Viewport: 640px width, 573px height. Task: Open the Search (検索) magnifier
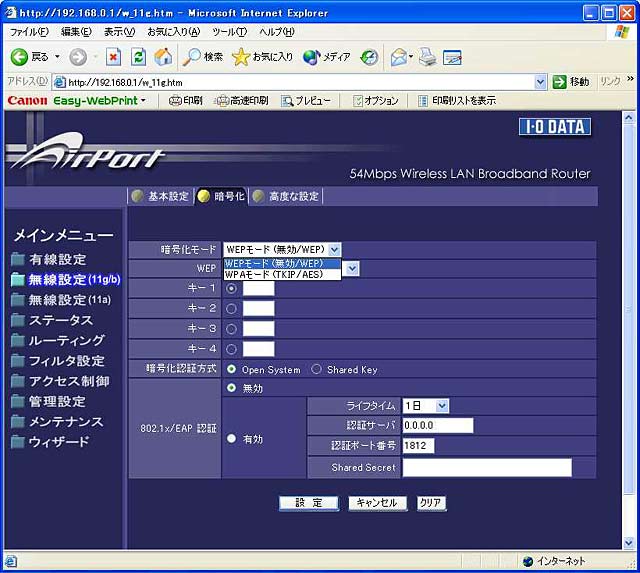pos(191,57)
